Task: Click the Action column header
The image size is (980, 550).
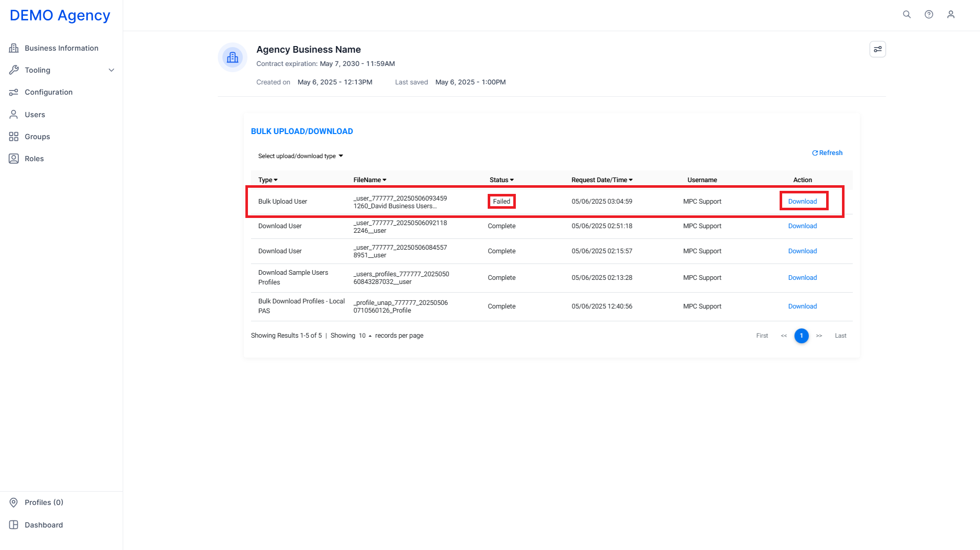Action: 803,180
